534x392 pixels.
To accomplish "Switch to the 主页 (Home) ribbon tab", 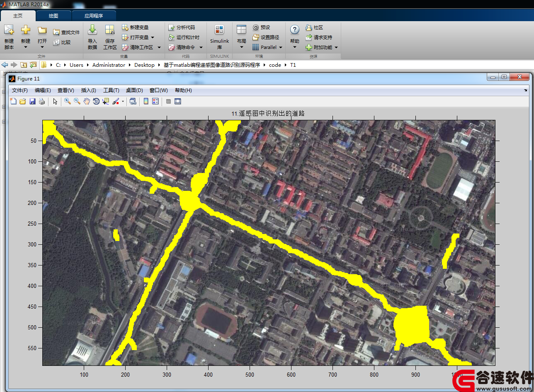I will click(18, 16).
